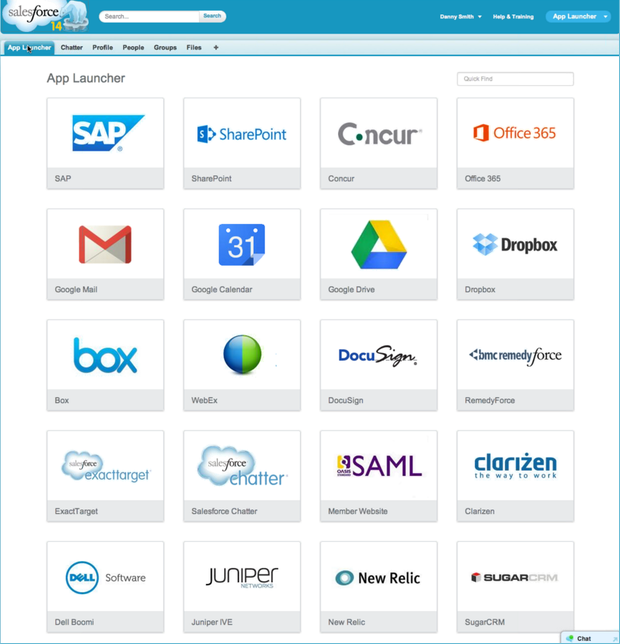
Task: Switch to the People tab
Action: pos(133,48)
